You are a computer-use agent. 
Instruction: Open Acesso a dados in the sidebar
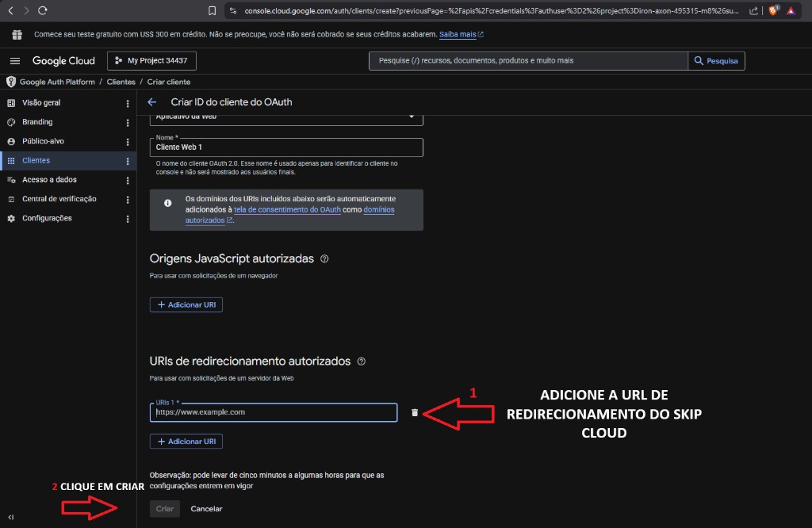click(x=49, y=180)
